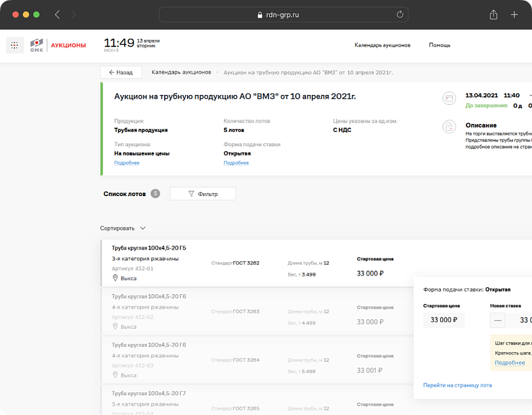Click the document icon next to Описание
Image resolution: width=532 pixels, height=415 pixels.
pyautogui.click(x=449, y=126)
